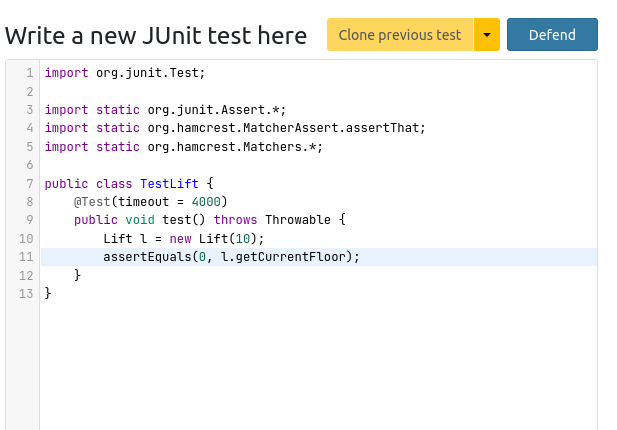The width and height of the screenshot is (617, 430).
Task: Click line number 1 in the gutter
Action: pyautogui.click(x=29, y=73)
